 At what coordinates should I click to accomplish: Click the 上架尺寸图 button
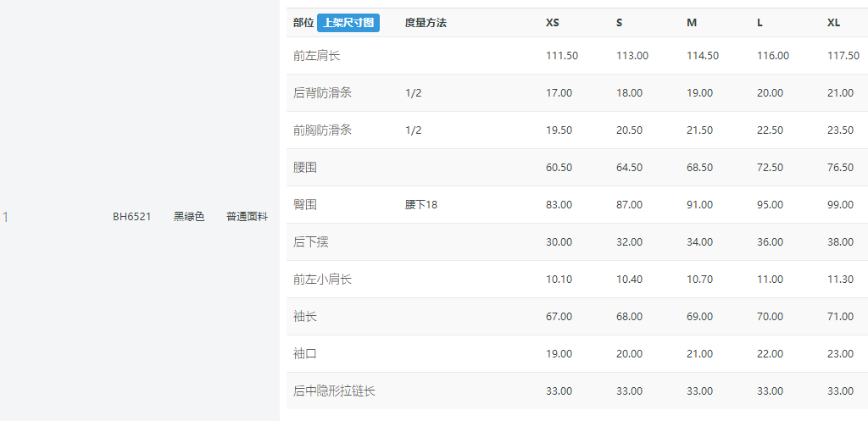tap(348, 23)
